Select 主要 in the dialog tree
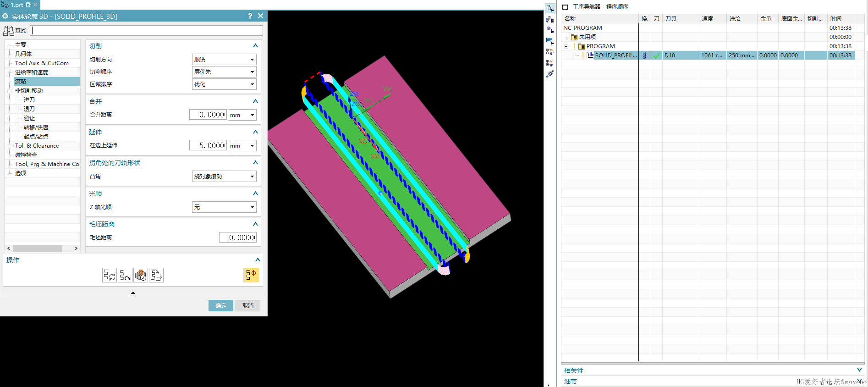Screen dimensions: 868x387 [21, 45]
